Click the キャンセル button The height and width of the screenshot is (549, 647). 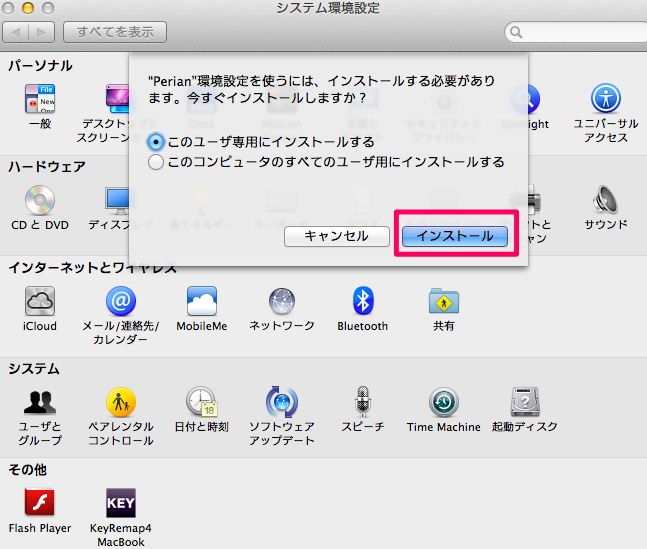click(x=337, y=236)
